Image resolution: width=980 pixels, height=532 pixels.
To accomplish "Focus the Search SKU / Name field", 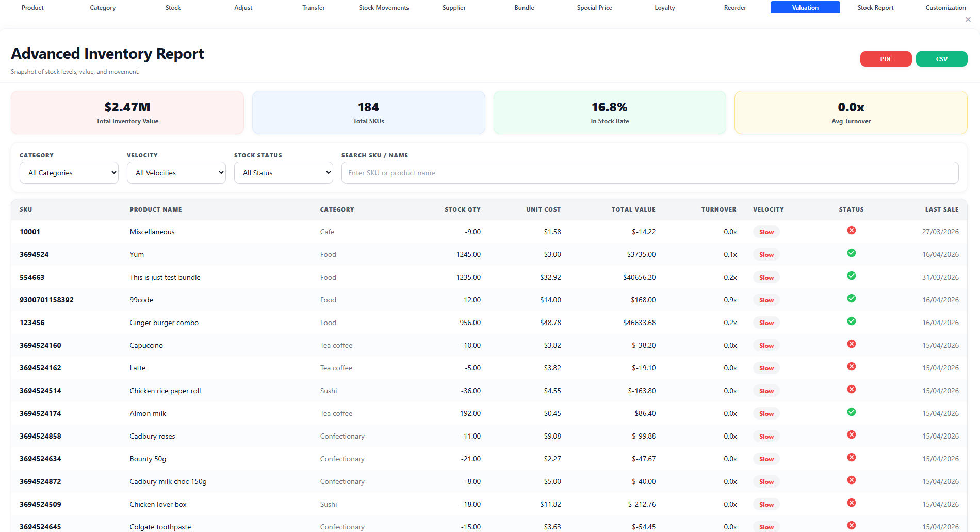I will pos(650,173).
